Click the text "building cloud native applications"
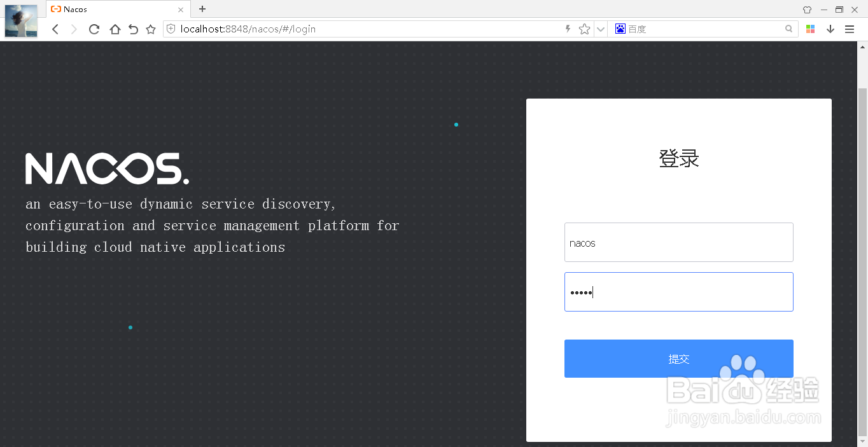868x447 pixels. pos(155,247)
